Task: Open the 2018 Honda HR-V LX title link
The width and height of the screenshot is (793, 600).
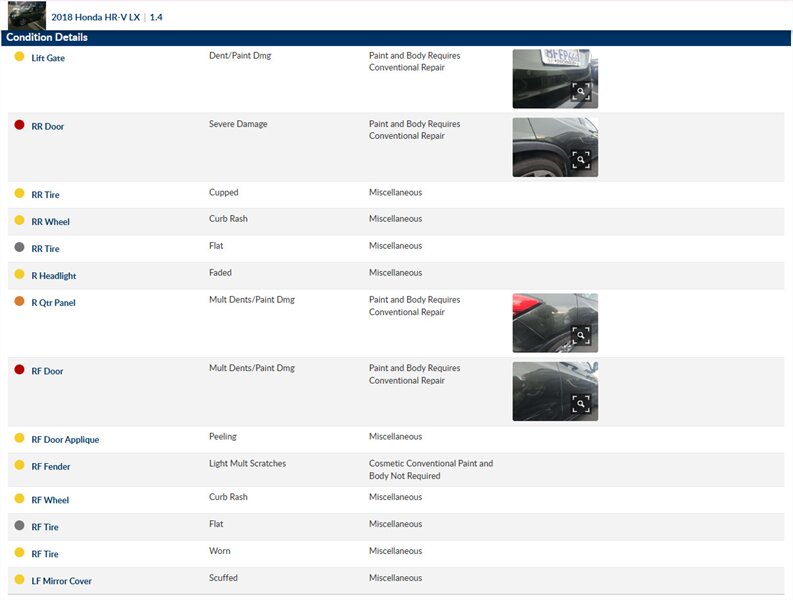Action: click(95, 17)
